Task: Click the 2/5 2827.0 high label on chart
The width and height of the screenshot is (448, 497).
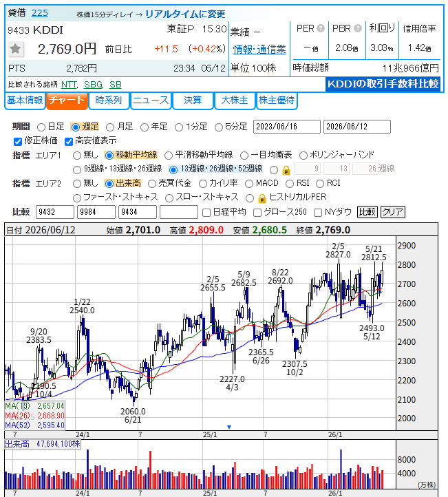Action: (x=338, y=251)
